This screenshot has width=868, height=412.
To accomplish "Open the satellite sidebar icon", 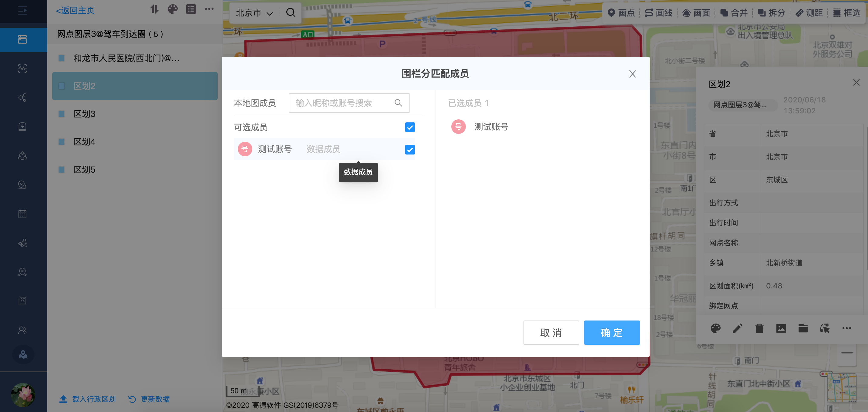I will pos(22,243).
